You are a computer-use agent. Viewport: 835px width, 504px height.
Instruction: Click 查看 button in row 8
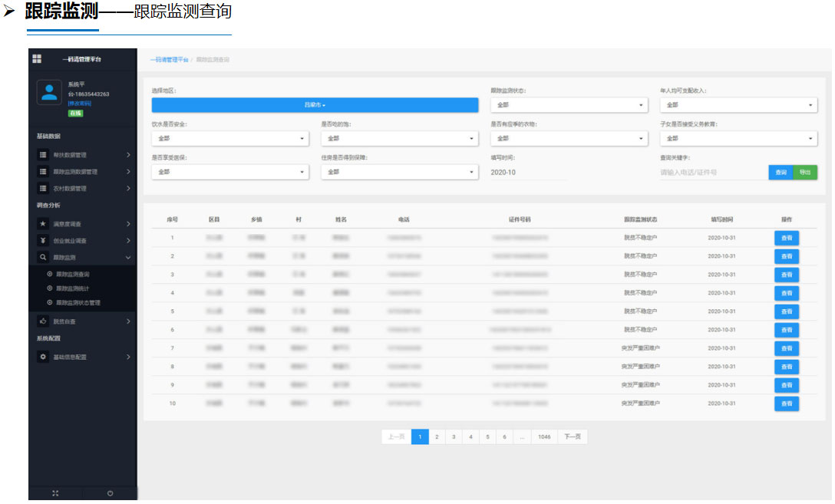pos(787,367)
